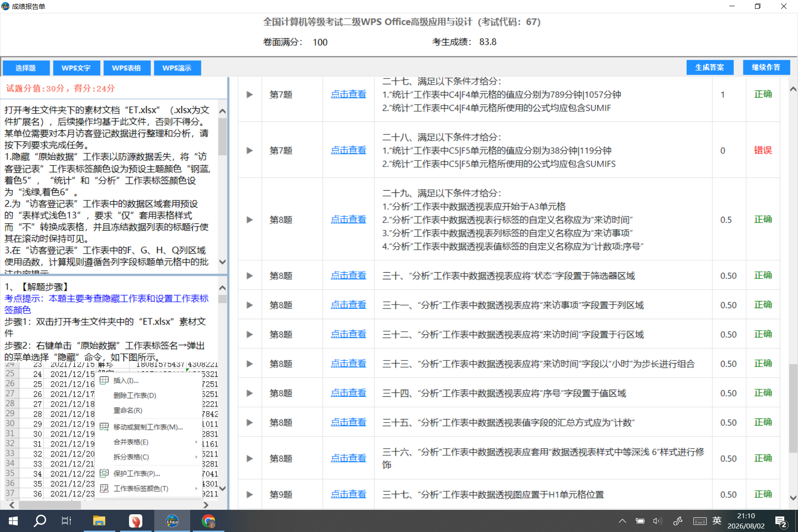
Task: Open the touch keyboard tray icon
Action: pos(700,521)
